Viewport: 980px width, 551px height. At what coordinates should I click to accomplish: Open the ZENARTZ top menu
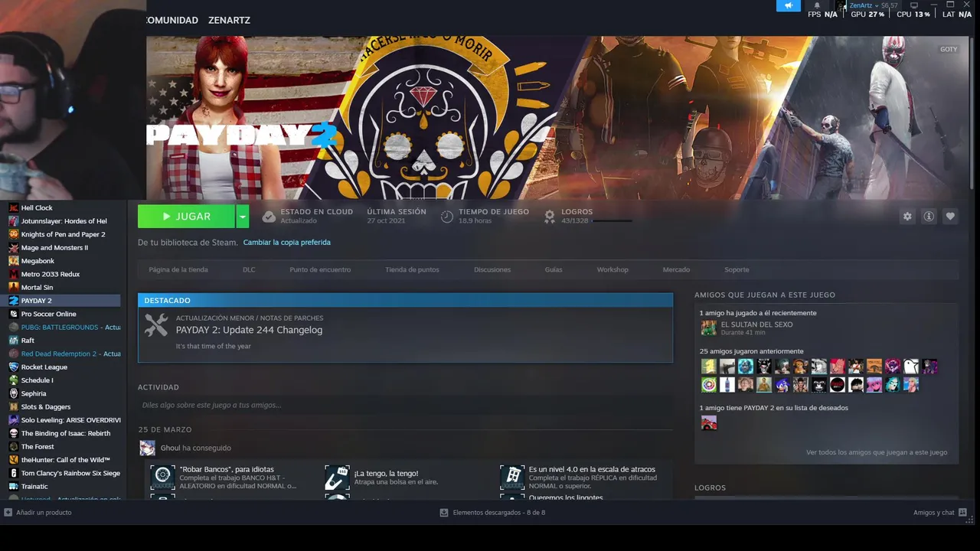point(229,20)
